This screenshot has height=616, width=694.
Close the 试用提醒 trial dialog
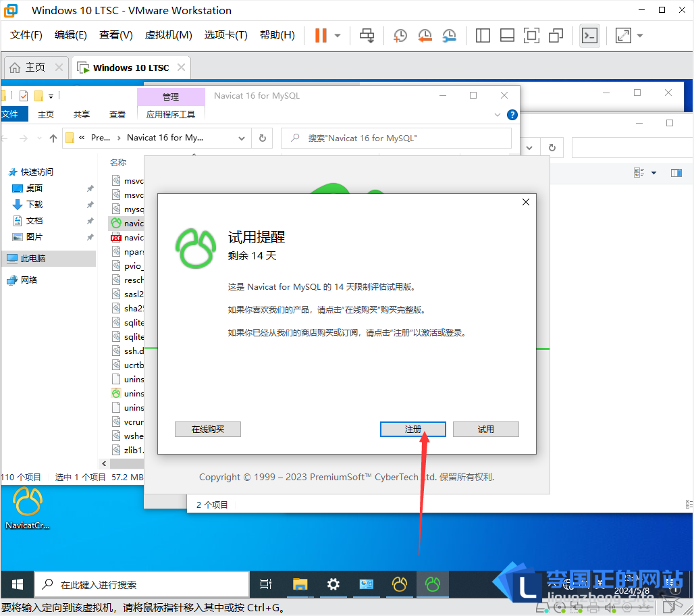coord(526,202)
